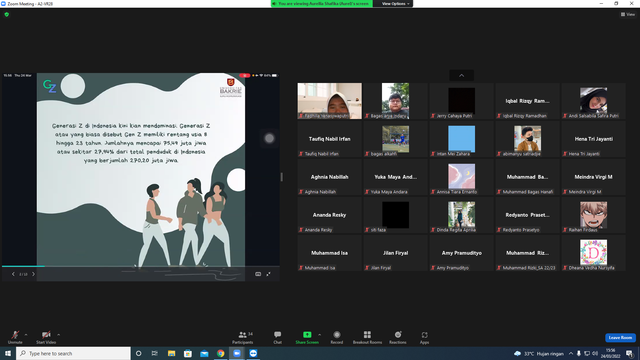
Task: Select Raihan Firdaus's anime avatar tile
Action: click(x=593, y=215)
